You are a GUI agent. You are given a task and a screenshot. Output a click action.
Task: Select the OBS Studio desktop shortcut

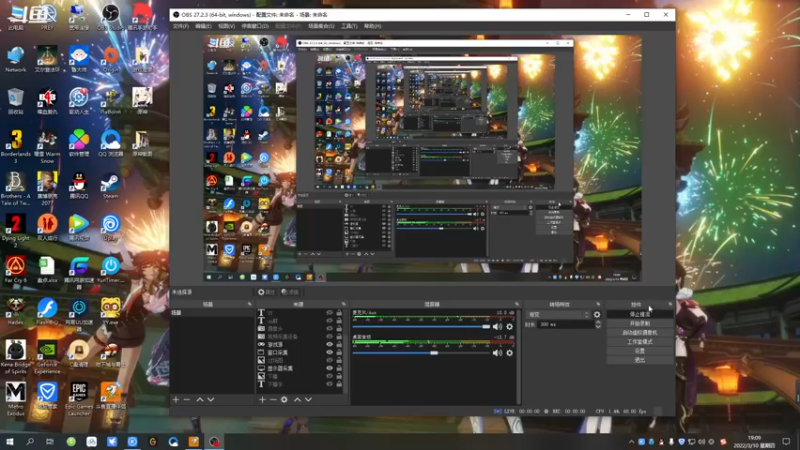pyautogui.click(x=110, y=17)
